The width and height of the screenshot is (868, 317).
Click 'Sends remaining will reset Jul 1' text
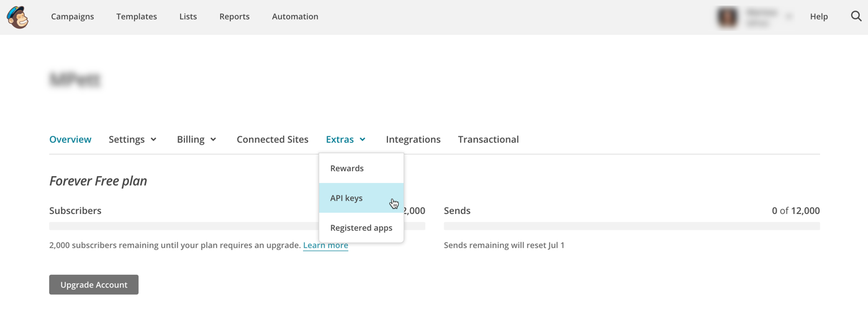click(x=504, y=246)
